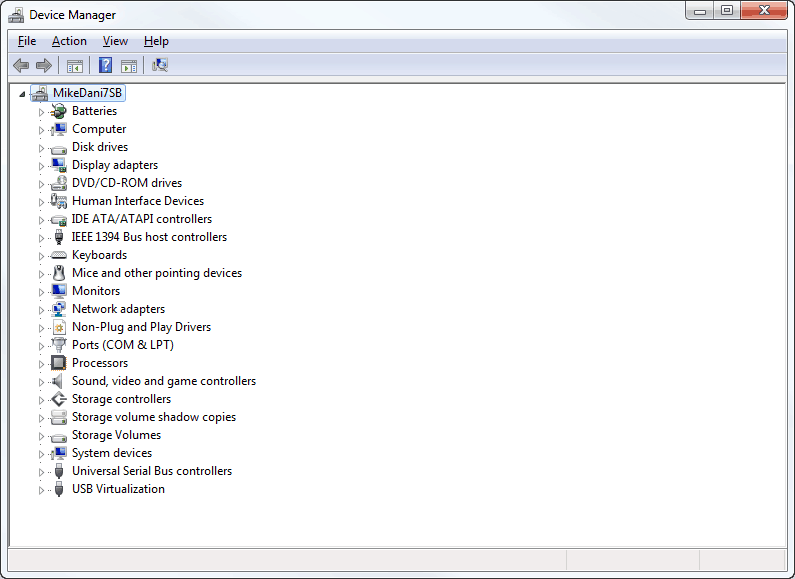
Task: Minimize the Device Manager window
Action: 700,11
